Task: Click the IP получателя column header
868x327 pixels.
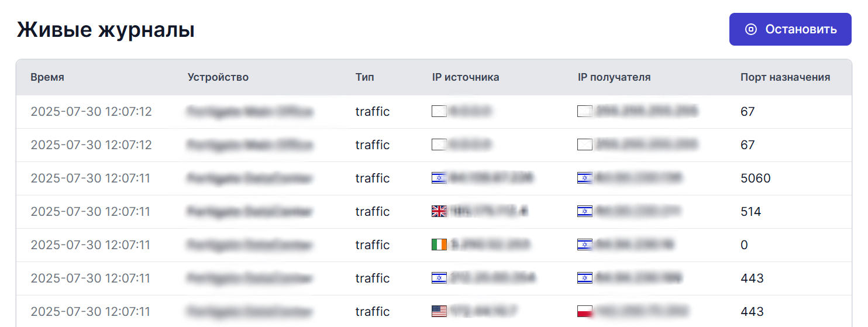Action: (x=614, y=77)
